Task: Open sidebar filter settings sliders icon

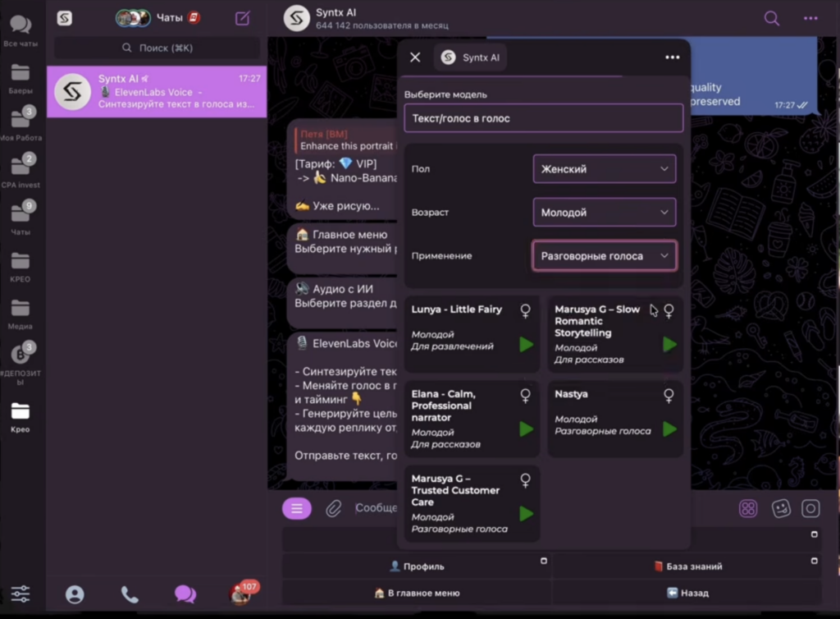Action: 21,594
